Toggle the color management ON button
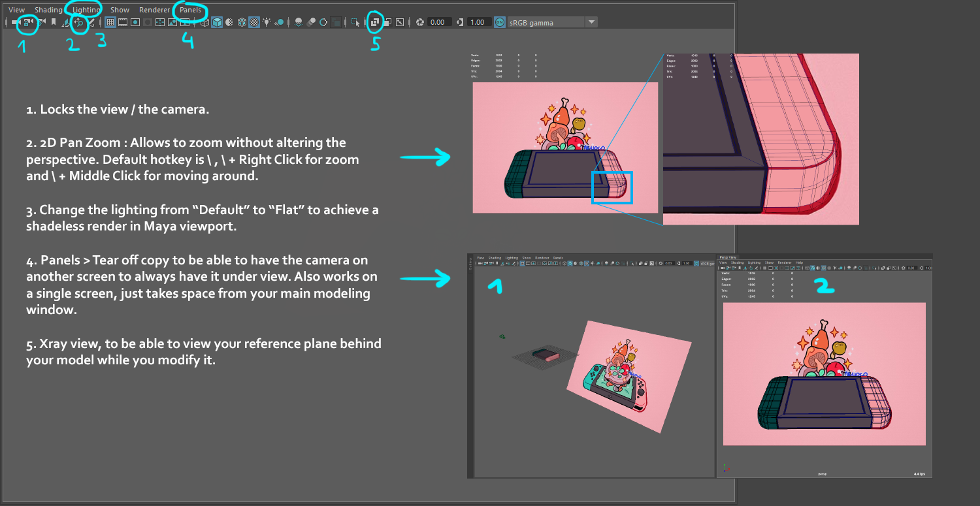The width and height of the screenshot is (980, 506). click(500, 22)
